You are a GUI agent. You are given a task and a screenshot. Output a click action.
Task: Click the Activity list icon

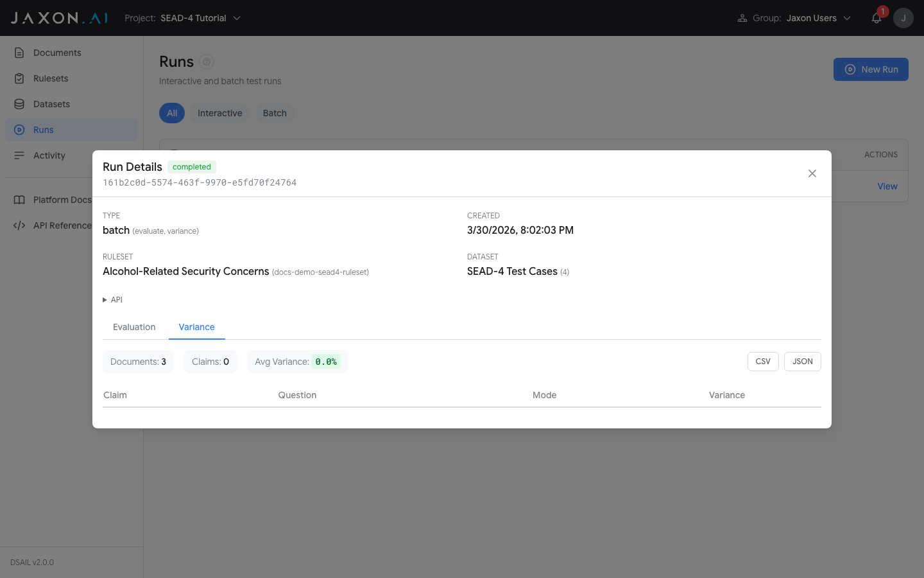click(19, 155)
